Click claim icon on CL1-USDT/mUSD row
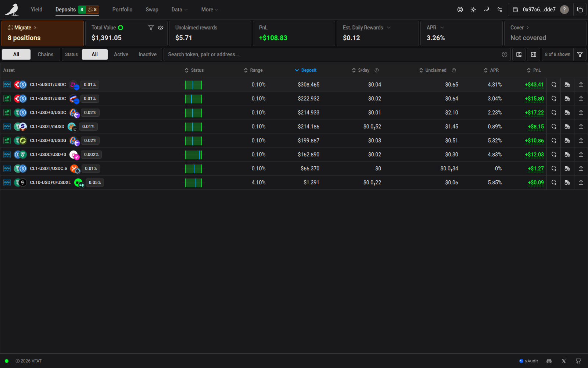588x368 pixels. click(x=567, y=127)
